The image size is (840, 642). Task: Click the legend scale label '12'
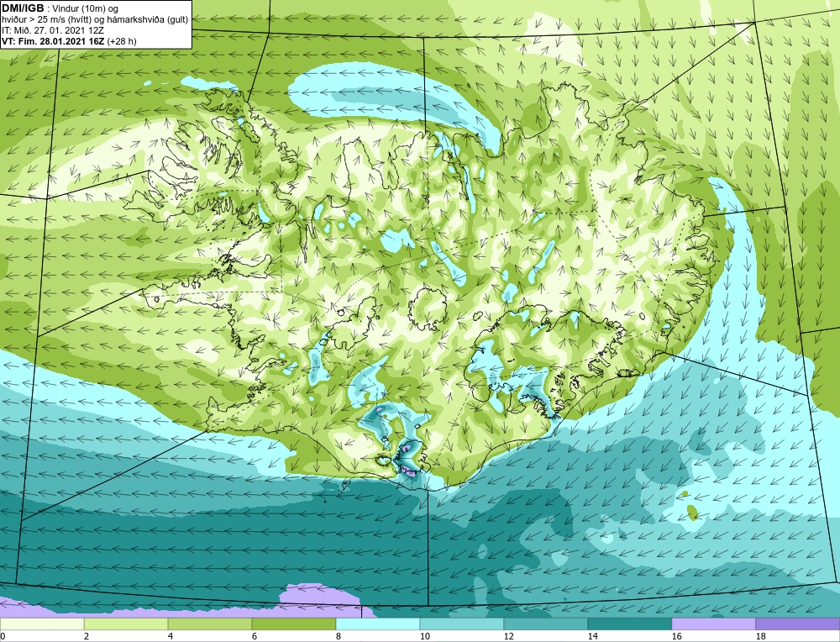pyautogui.click(x=509, y=636)
